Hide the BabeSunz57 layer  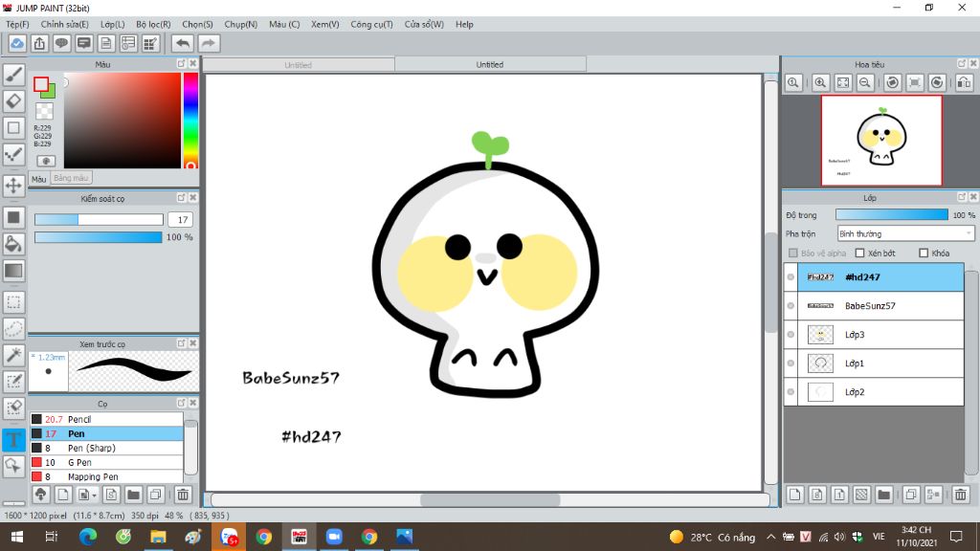coord(791,306)
